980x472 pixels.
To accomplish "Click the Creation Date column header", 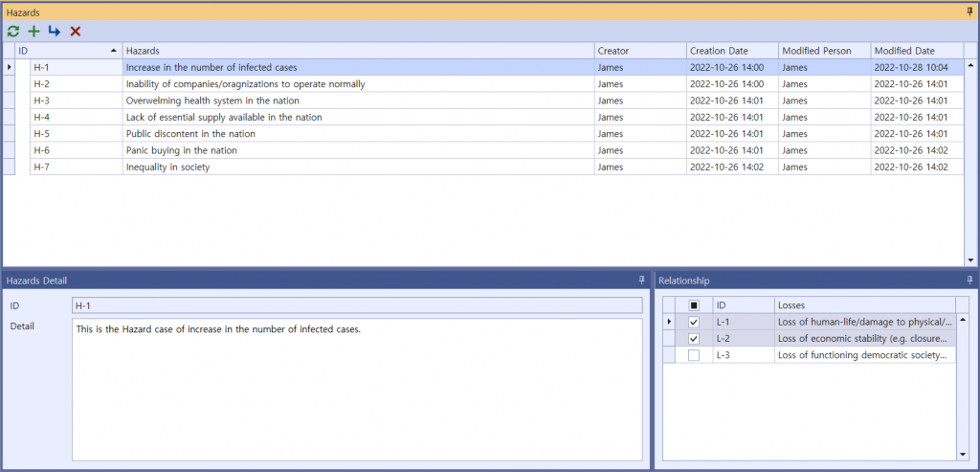I will coord(718,50).
